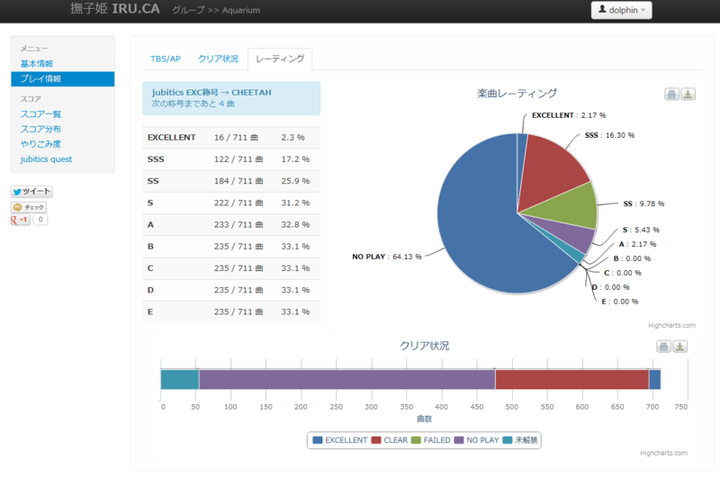Viewport: 720px width, 479px height.
Task: Print the 楽曲レーティング pie chart
Action: (x=671, y=94)
